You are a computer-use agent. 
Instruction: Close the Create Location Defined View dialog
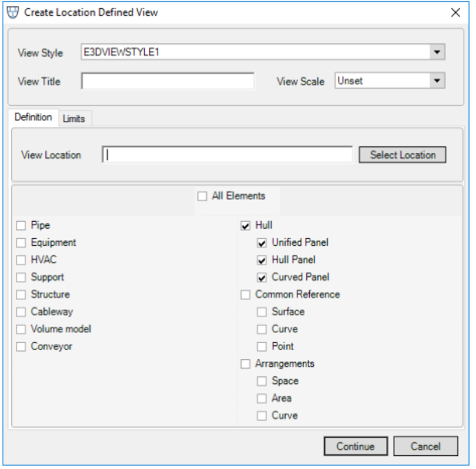(x=455, y=12)
